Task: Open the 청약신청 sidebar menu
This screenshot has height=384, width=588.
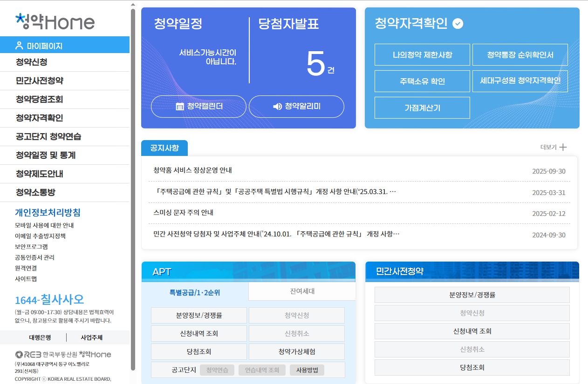Action: pyautogui.click(x=65, y=62)
